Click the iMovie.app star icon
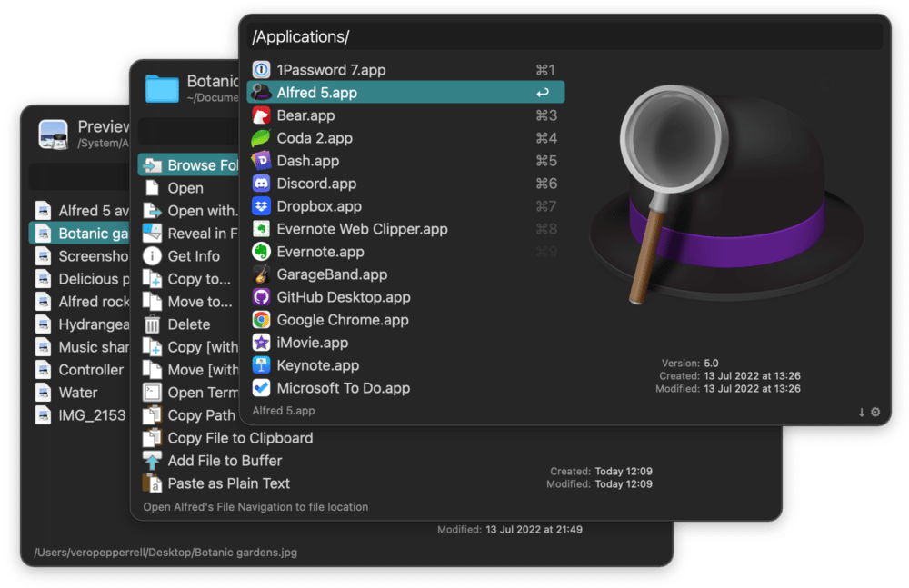Image resolution: width=909 pixels, height=588 pixels. 262,343
